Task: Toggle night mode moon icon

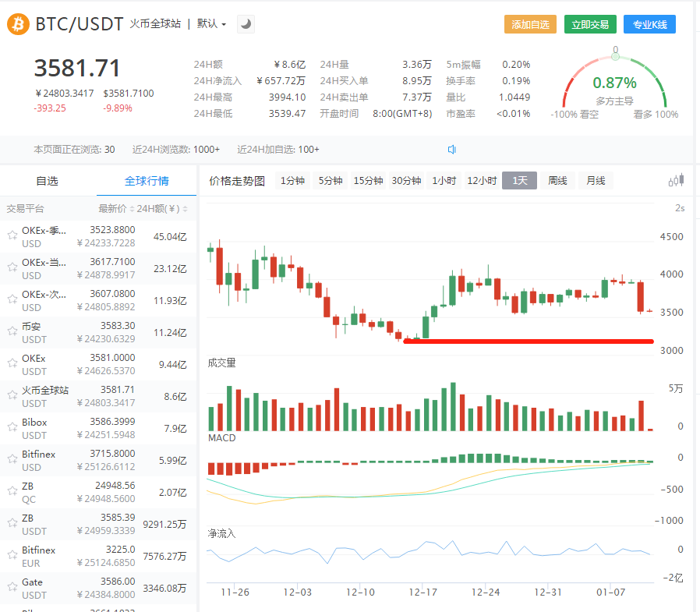Action: pos(246,24)
